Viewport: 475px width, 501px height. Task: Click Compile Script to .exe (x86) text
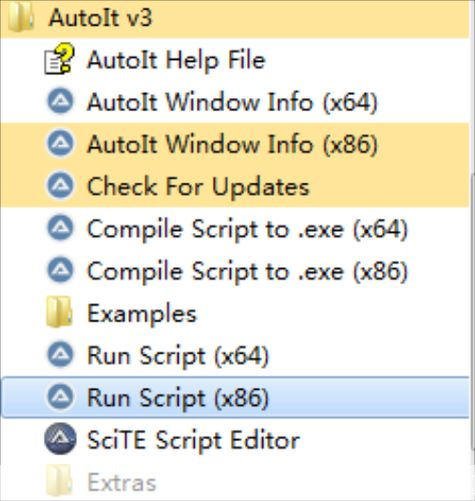click(247, 271)
